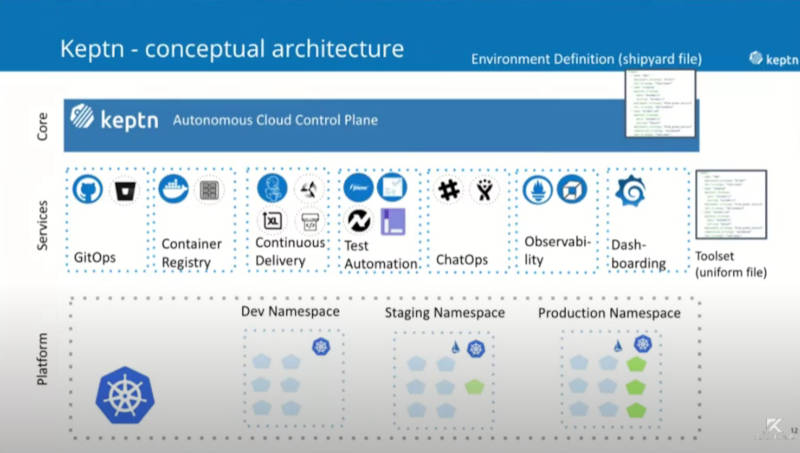Select the 'Core' row label
800x453 pixels.
[42, 126]
